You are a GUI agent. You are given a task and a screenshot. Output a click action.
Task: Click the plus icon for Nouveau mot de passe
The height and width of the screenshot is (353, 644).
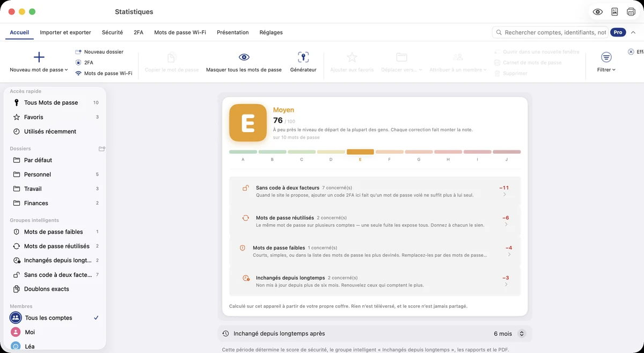coord(39,57)
